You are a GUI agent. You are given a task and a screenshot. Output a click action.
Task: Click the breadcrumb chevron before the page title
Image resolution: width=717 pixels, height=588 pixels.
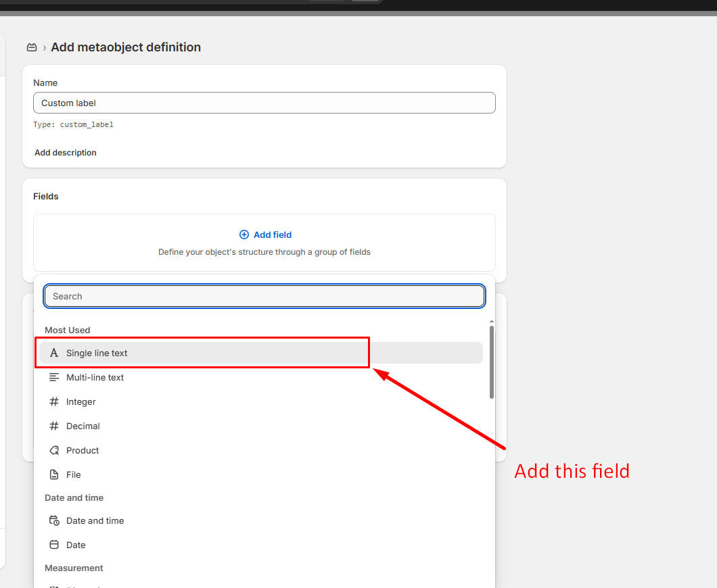(45, 47)
